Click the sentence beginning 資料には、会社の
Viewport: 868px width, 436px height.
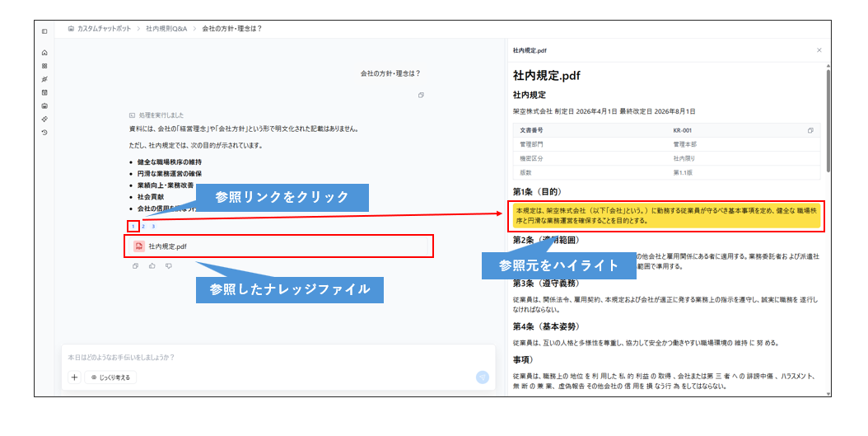click(244, 129)
